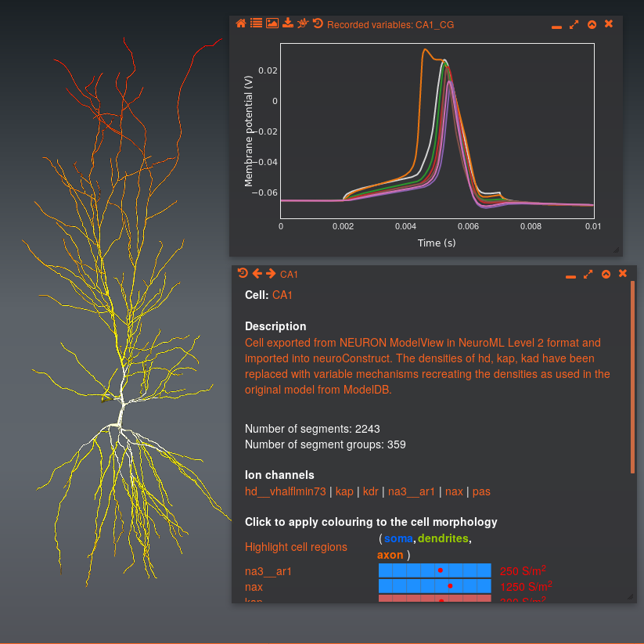
Task: Save plot as image icon
Action: pos(272,24)
